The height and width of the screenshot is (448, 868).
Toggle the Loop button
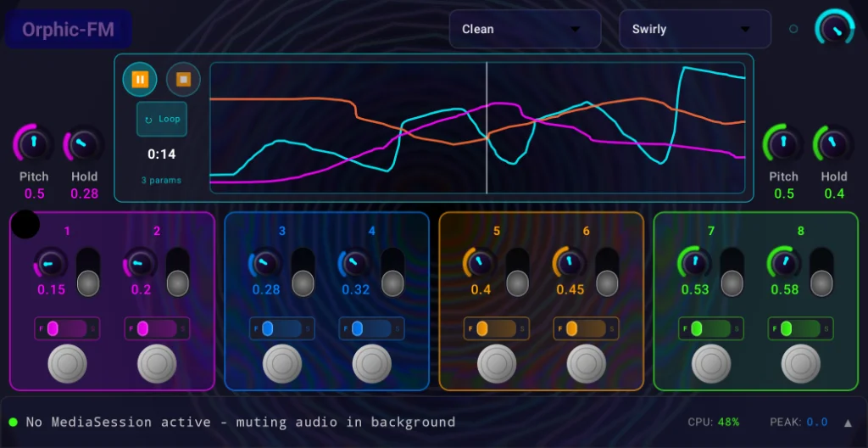click(162, 120)
